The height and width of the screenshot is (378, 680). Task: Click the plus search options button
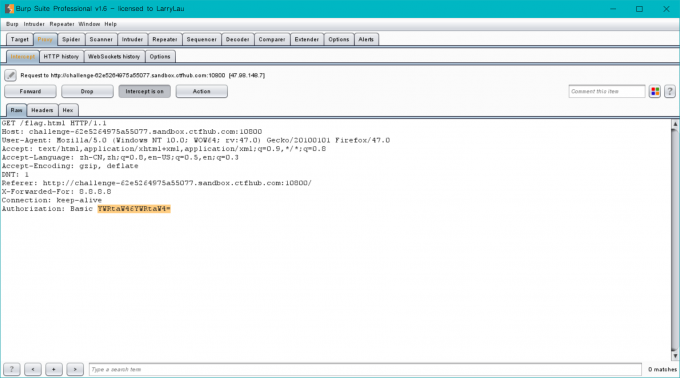coord(54,369)
